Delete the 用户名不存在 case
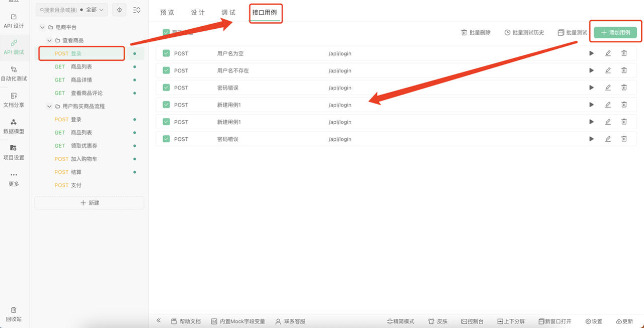Screen dimensions: 644x328 [624, 70]
